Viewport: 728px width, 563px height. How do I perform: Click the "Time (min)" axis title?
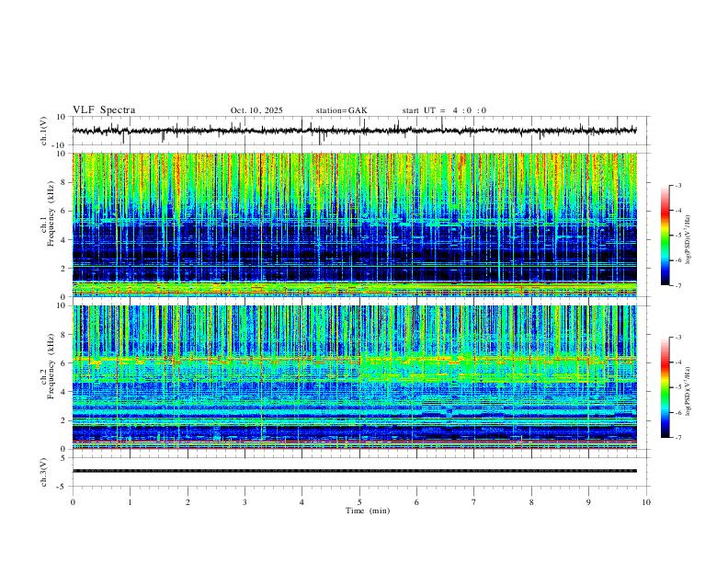[368, 511]
